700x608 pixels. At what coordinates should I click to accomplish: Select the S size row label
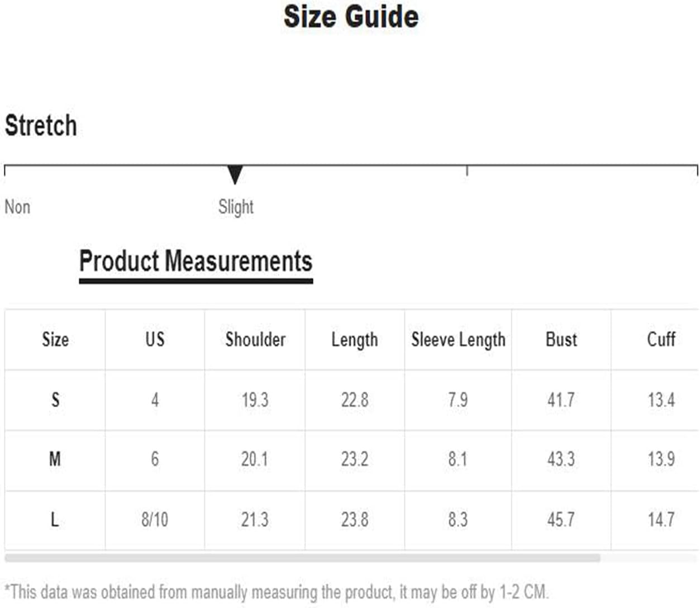click(55, 400)
